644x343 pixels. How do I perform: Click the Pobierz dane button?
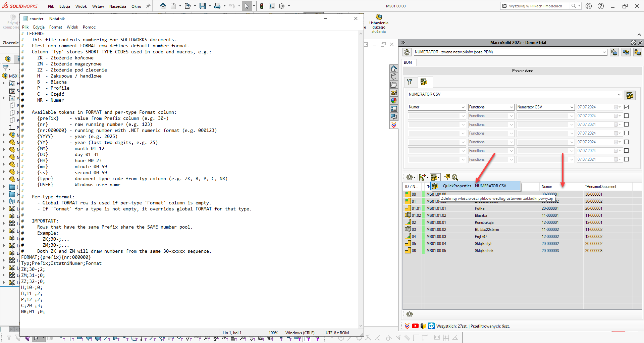click(x=522, y=71)
